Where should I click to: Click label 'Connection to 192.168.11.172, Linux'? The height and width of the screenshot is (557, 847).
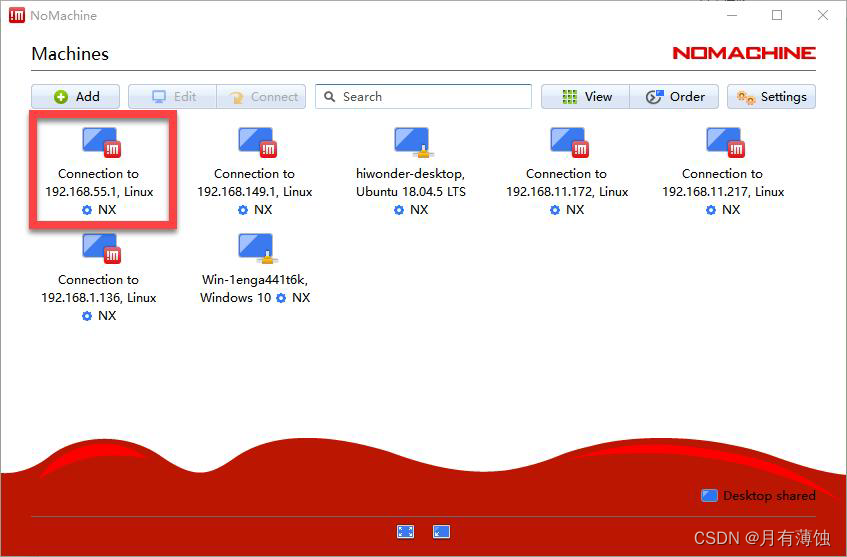pos(567,183)
